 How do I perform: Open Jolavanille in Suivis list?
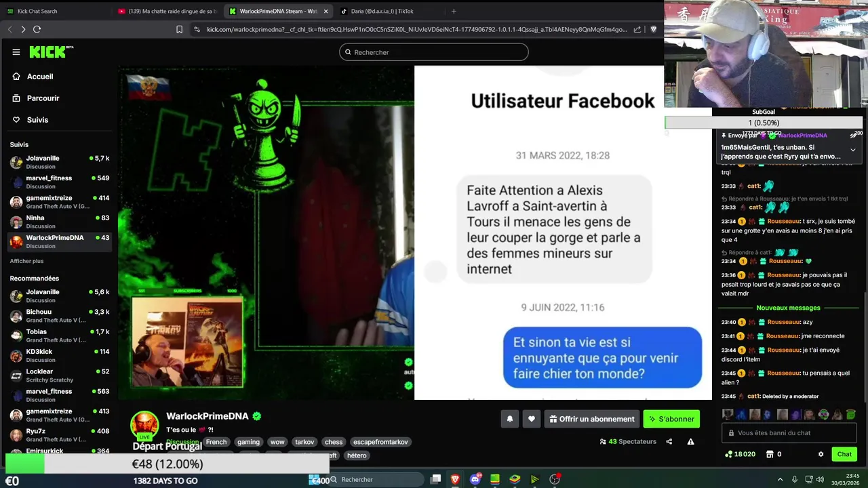(x=60, y=162)
